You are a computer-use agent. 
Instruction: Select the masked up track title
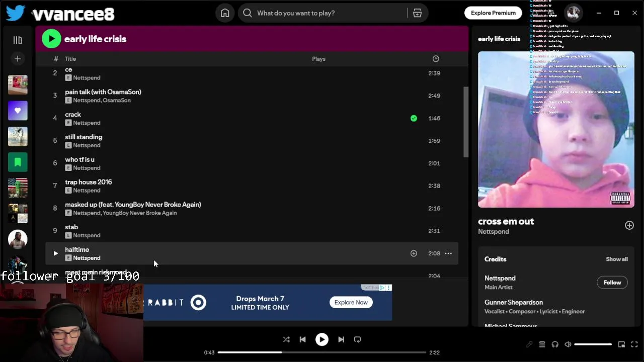click(x=133, y=205)
